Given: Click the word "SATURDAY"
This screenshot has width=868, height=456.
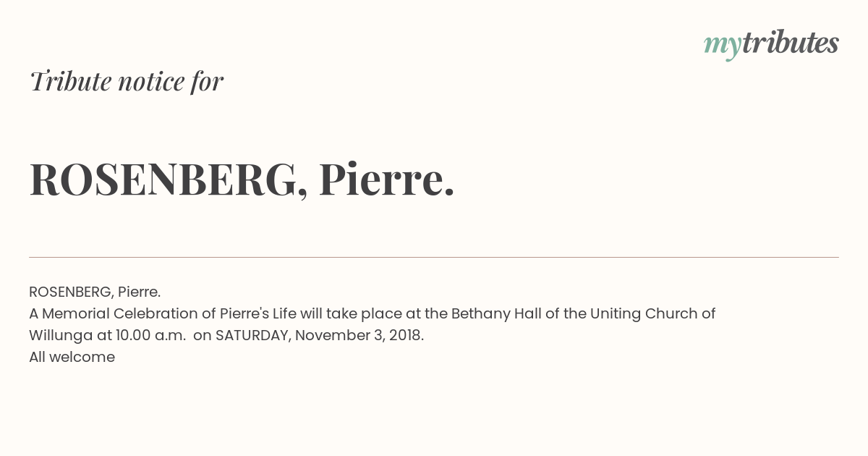Looking at the screenshot, I should tap(252, 335).
